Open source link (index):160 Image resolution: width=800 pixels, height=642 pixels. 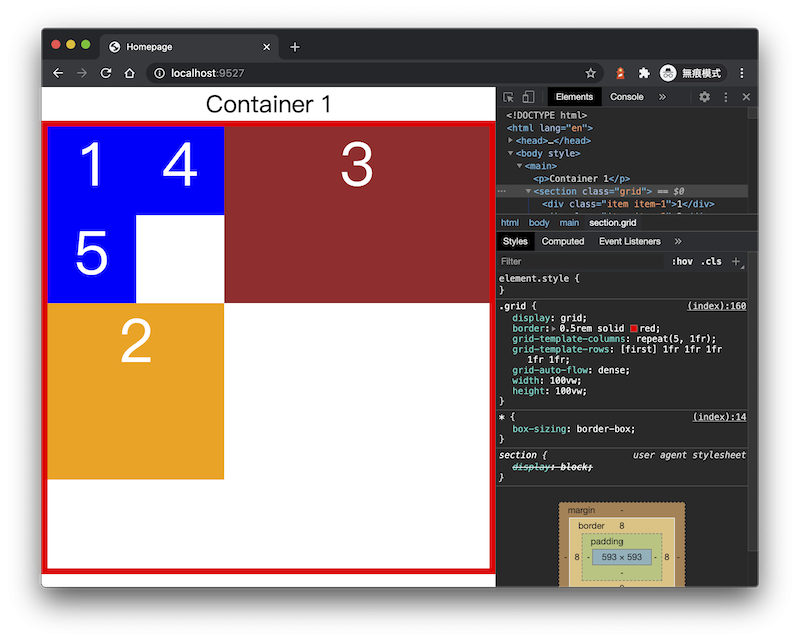tap(716, 306)
